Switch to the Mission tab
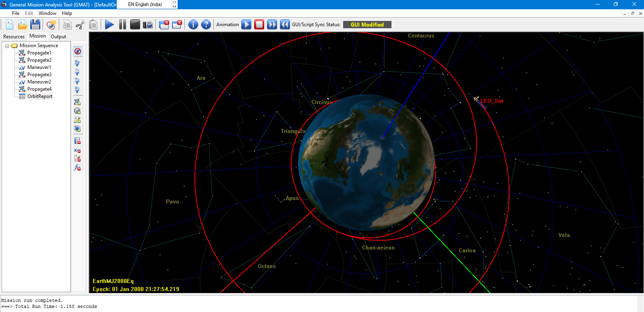 click(37, 36)
